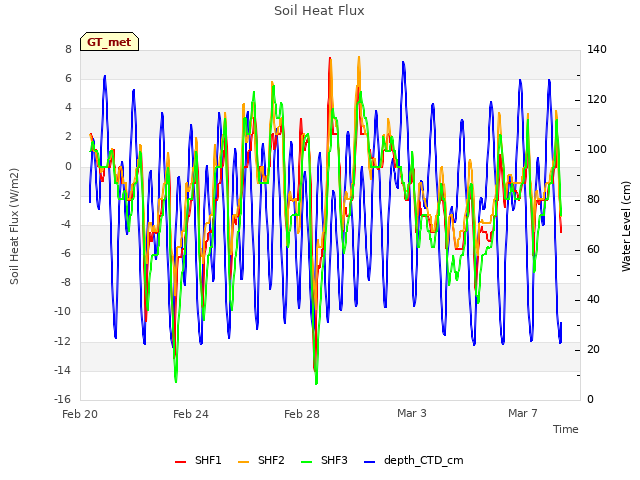640x480 pixels.
Task: Toggle depth_CTD_cm series in the legend
Action: coord(413,460)
